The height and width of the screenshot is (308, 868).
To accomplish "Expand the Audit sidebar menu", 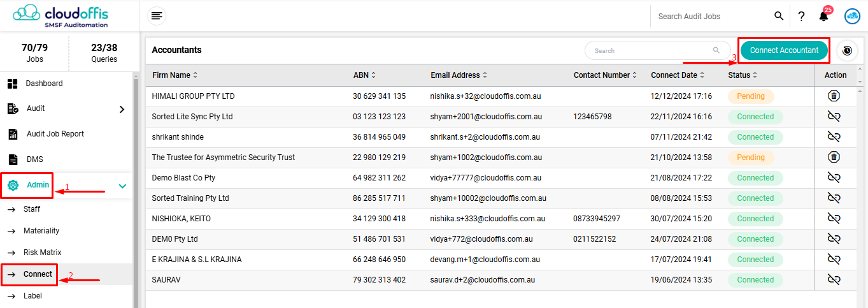I will 122,109.
